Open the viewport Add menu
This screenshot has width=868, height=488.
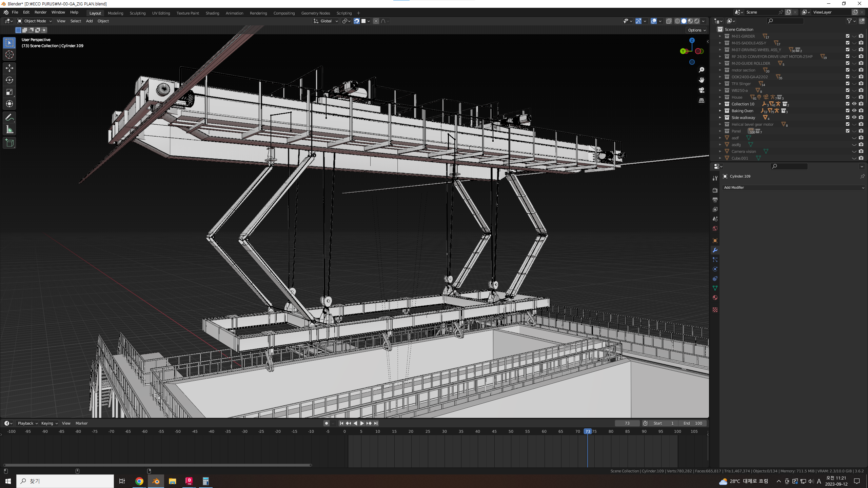(x=89, y=21)
